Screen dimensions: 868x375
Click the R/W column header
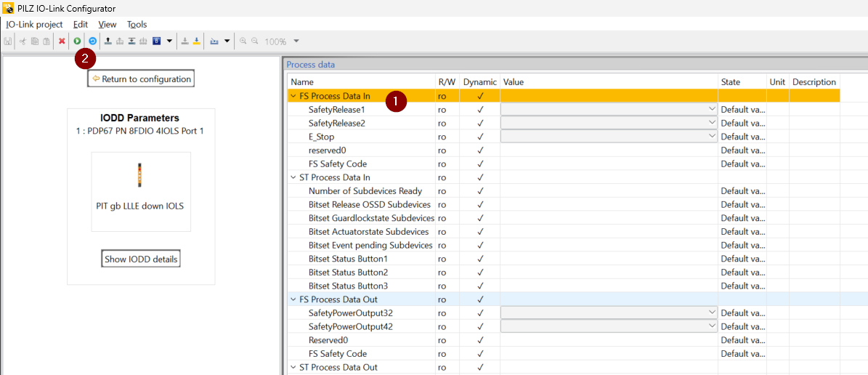[447, 82]
